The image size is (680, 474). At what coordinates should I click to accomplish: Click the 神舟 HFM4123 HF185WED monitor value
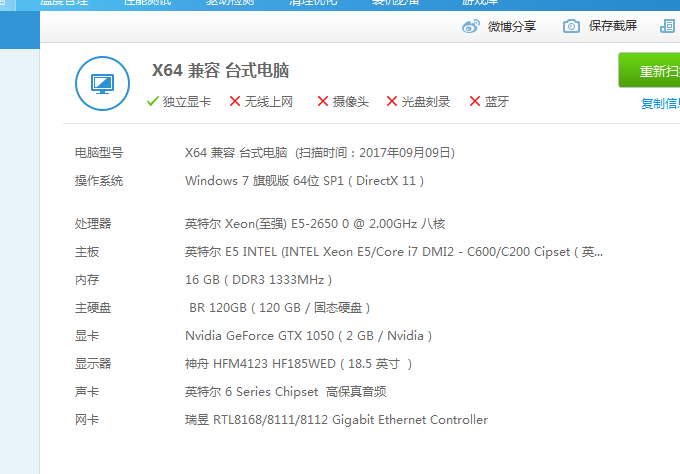[298, 363]
